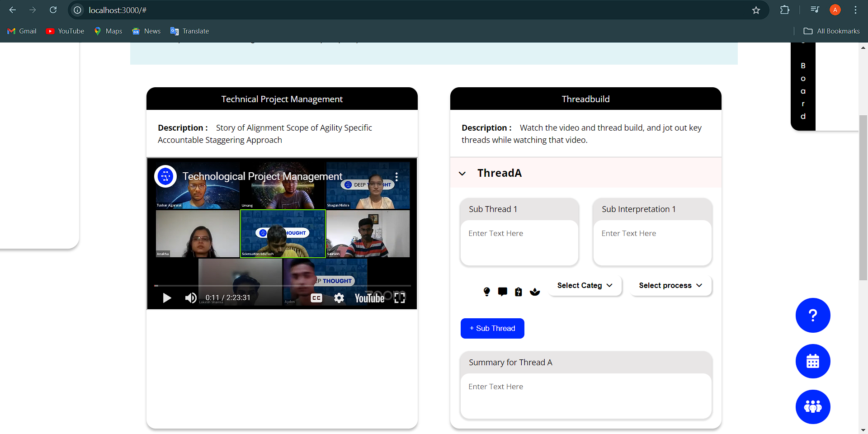Image resolution: width=868 pixels, height=434 pixels.
Task: Open the blue help question mark button
Action: point(813,315)
